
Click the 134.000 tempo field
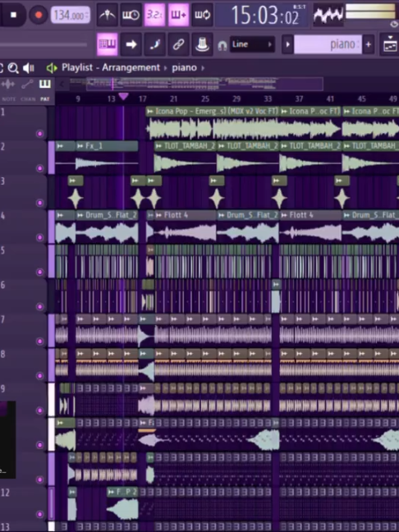[x=71, y=16]
